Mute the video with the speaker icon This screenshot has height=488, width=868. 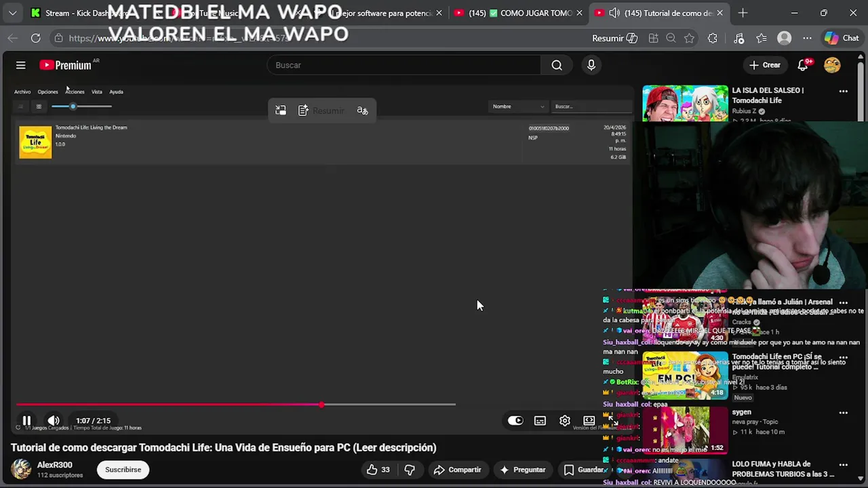pos(54,421)
